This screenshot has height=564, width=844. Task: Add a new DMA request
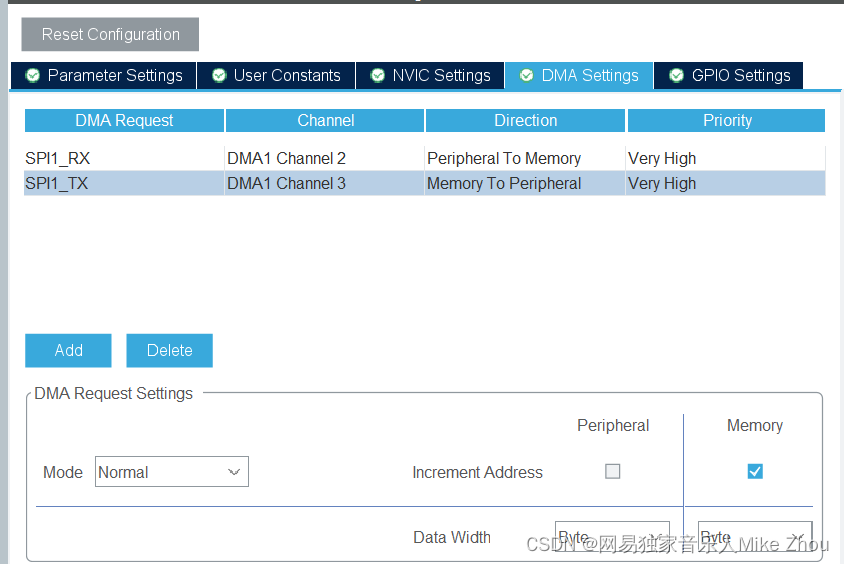pyautogui.click(x=68, y=350)
